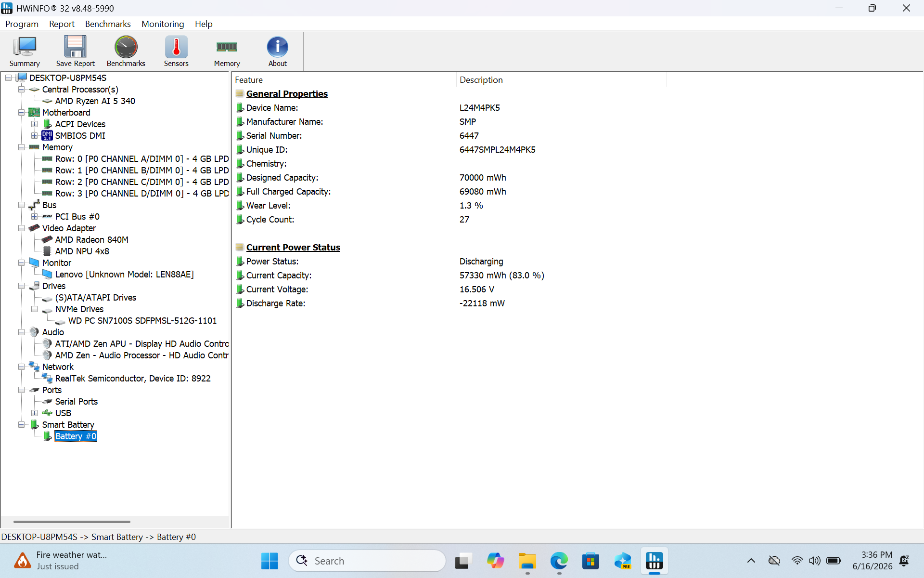Select the Full Charged Capacity row

tap(449, 192)
